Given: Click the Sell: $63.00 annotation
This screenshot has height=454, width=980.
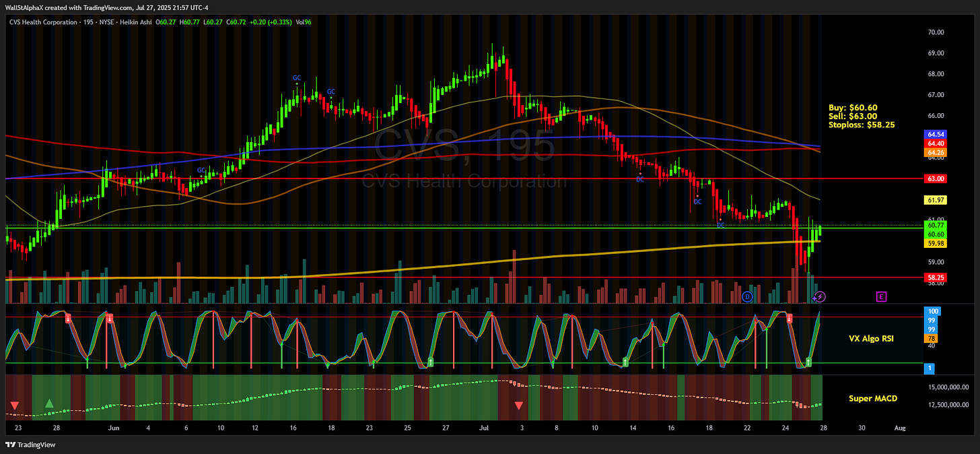Looking at the screenshot, I should pos(853,117).
